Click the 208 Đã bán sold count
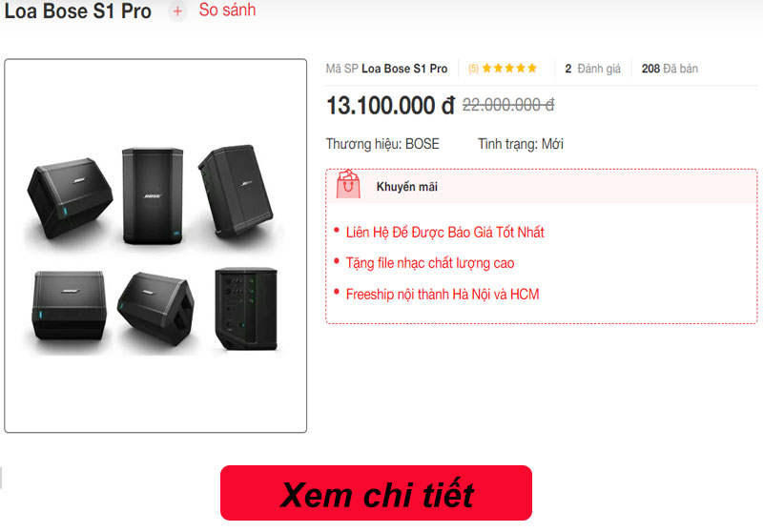Screen dimensions: 763x532 (x=670, y=69)
